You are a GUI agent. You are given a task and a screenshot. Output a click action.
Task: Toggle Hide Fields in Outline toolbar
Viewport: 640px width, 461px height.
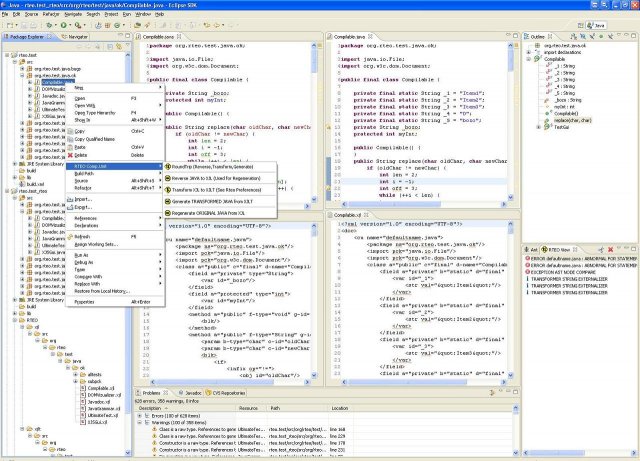click(583, 36)
